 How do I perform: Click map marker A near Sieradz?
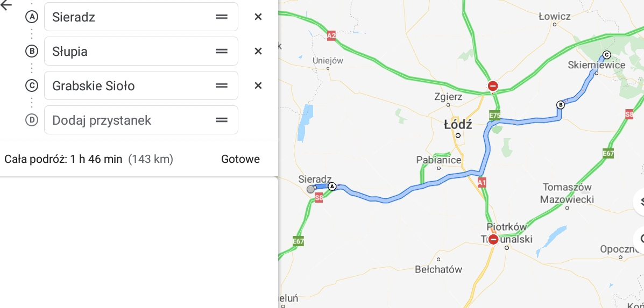pyautogui.click(x=332, y=187)
